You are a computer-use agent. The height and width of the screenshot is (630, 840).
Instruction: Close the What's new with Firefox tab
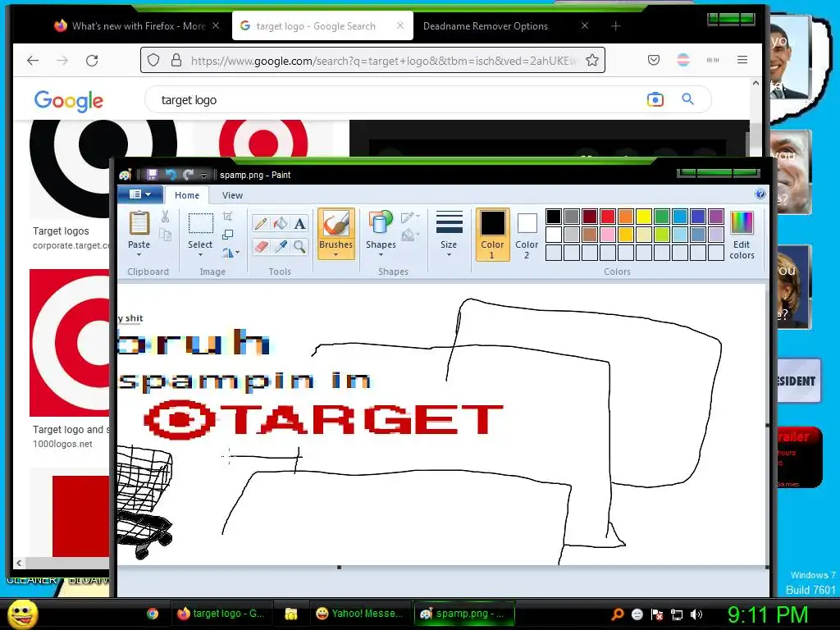point(216,25)
